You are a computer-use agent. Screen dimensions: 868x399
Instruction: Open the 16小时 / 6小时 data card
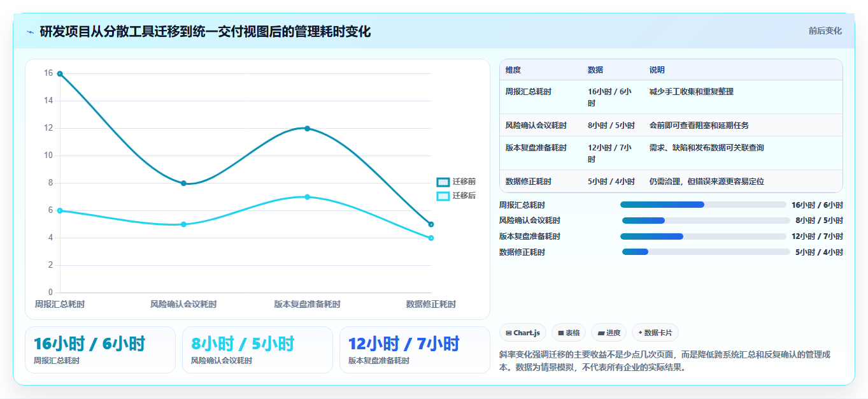[x=100, y=350]
